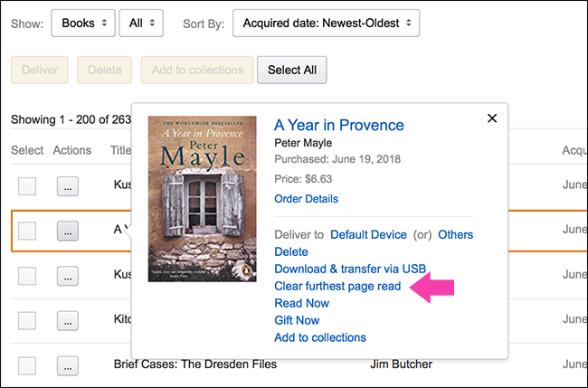The width and height of the screenshot is (588, 388).
Task: Select Download & transfer via USB
Action: pos(350,269)
